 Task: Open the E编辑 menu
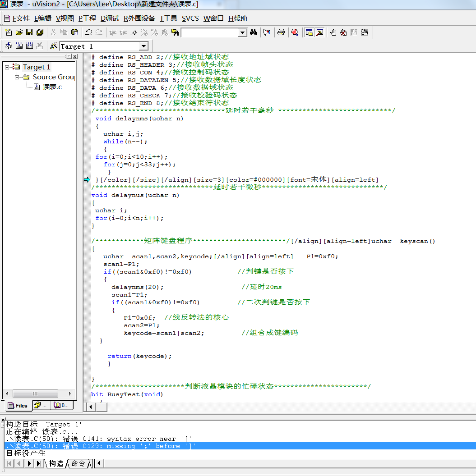43,18
